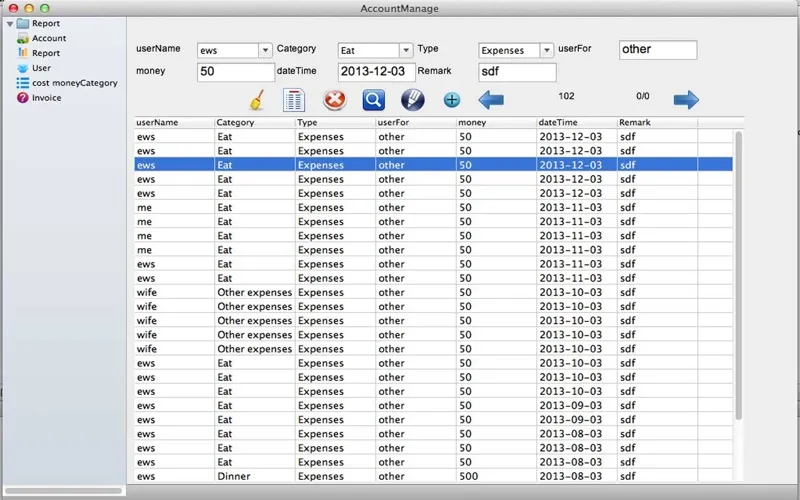Sort by dateTime column header
800x500 pixels.
click(x=578, y=122)
